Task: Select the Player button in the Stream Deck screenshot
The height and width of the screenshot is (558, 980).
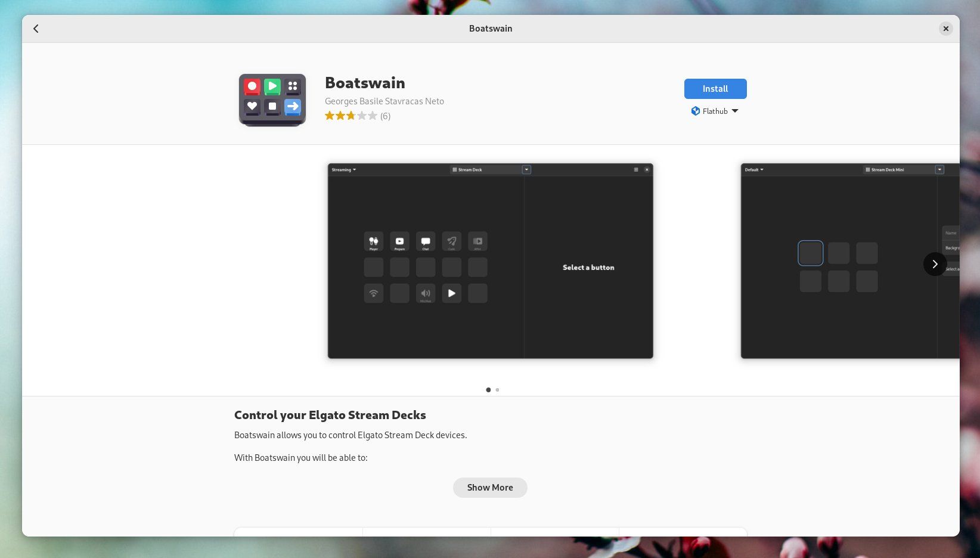Action: click(x=374, y=241)
